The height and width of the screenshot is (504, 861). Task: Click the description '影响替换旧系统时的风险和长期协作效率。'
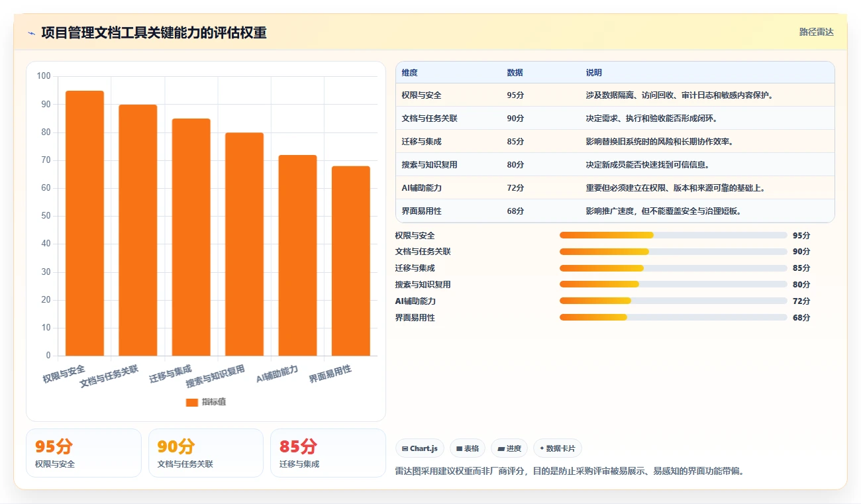pos(660,142)
